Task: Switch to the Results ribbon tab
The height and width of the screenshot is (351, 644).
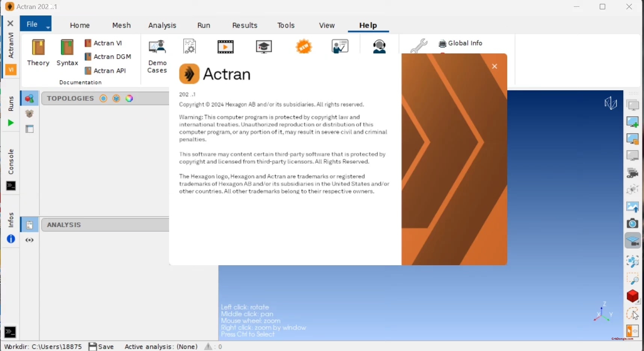Action: (x=245, y=25)
